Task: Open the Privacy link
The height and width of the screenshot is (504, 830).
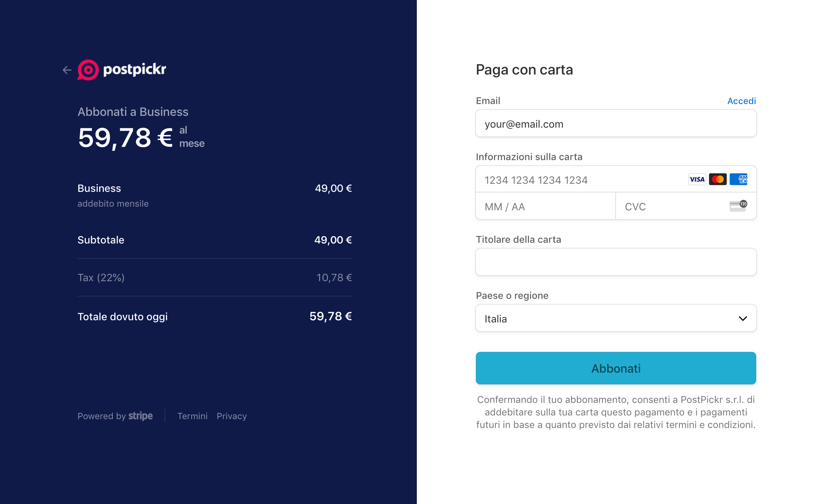Action: [232, 416]
